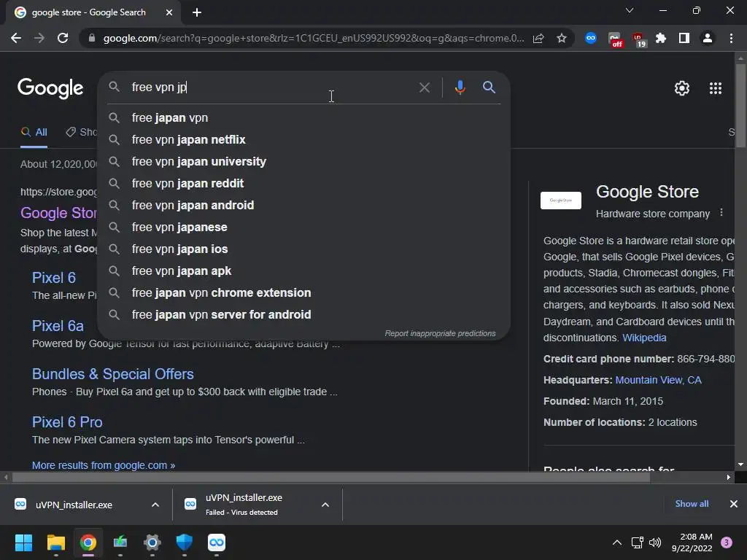Go back to previous page
This screenshot has height=560, width=747.
point(16,38)
